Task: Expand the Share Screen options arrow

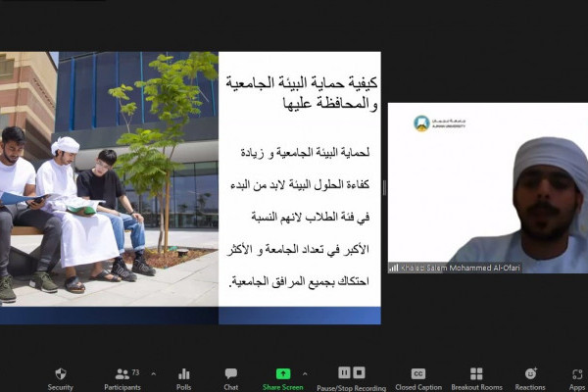Action: click(304, 374)
